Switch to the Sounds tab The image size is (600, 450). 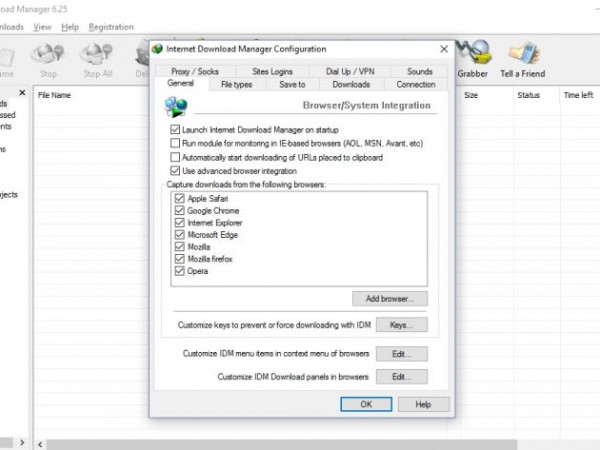coord(419,71)
